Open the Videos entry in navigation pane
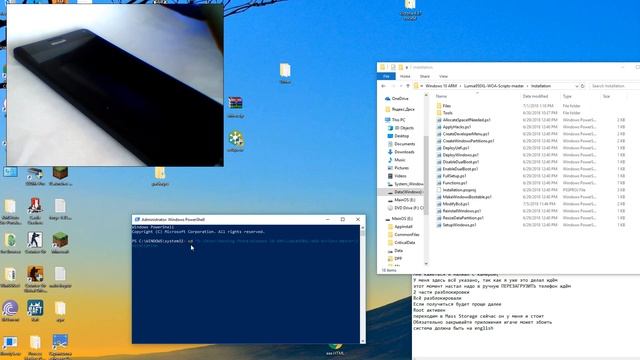The height and width of the screenshot is (360, 640). (400, 176)
